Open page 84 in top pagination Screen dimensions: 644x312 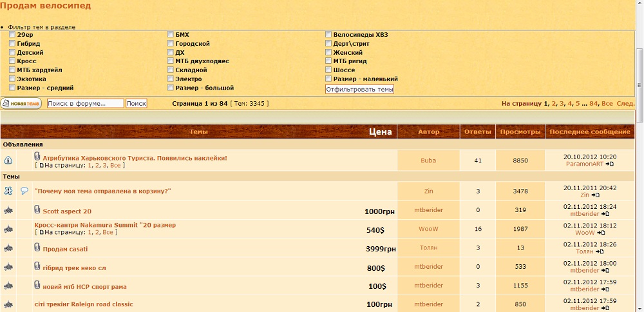[x=593, y=103]
